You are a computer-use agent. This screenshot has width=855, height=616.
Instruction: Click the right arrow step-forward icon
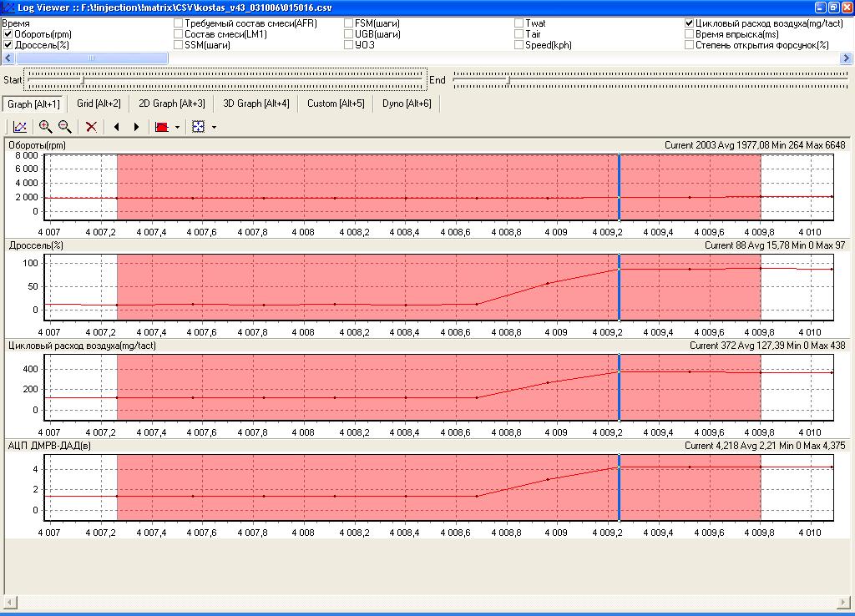(136, 127)
